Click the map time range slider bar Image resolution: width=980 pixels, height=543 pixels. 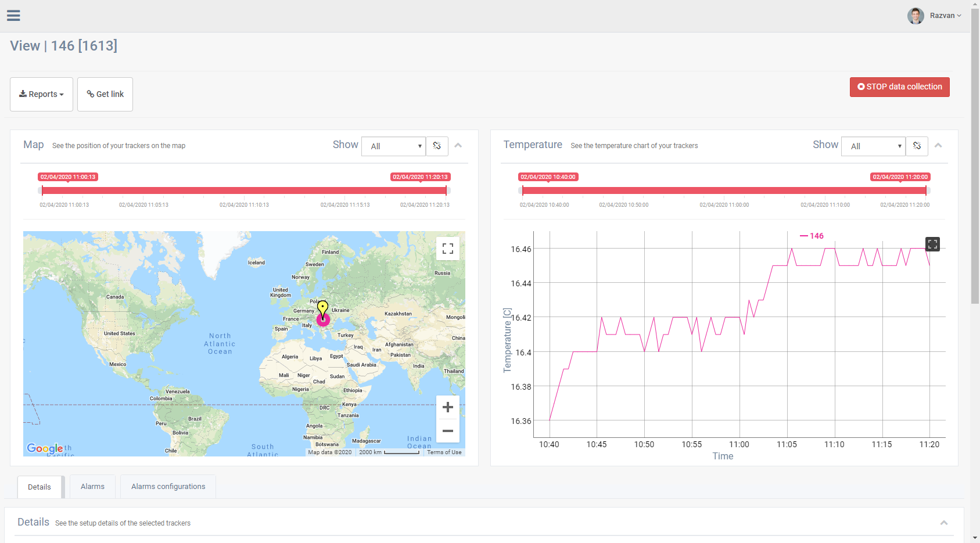click(x=244, y=190)
